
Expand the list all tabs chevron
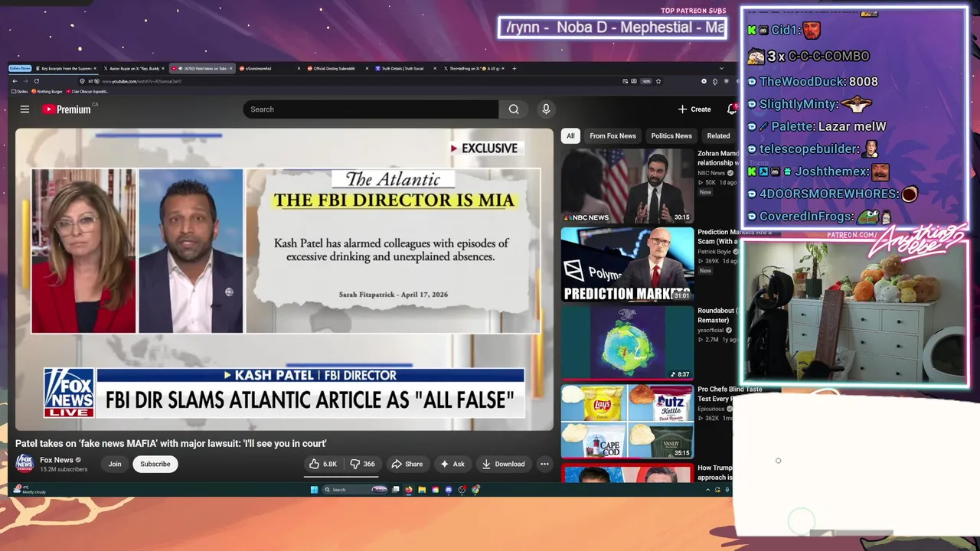[722, 68]
